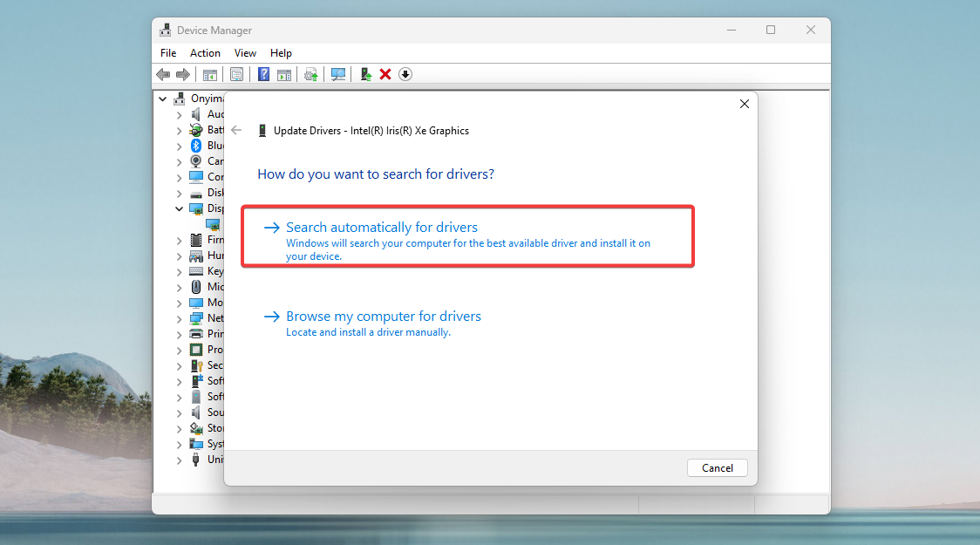Maximize the Device Manager window
Viewport: 980px width, 545px height.
tap(771, 30)
